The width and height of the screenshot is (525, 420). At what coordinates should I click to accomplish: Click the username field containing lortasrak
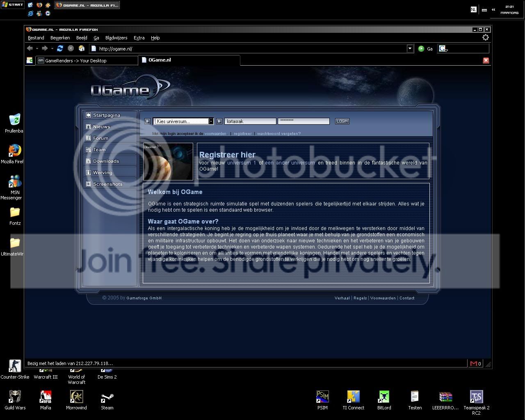click(x=250, y=121)
